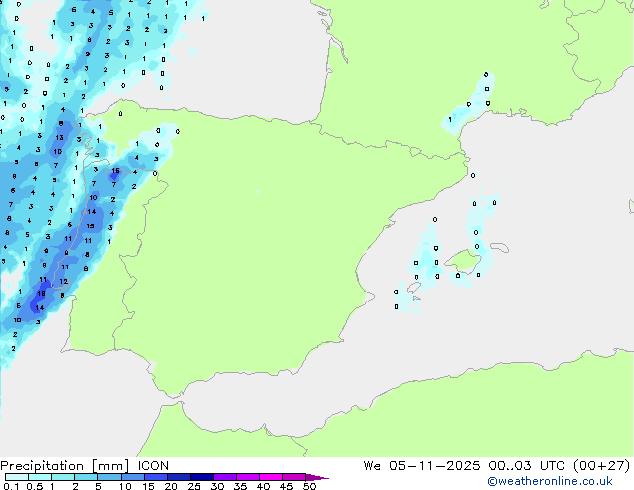Click the legend scale label '20'
634x490 pixels.
pyautogui.click(x=171, y=486)
